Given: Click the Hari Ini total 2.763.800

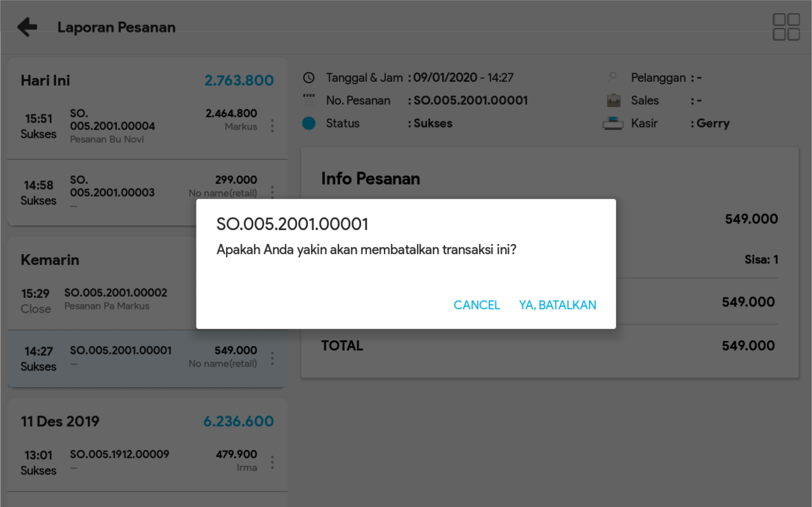Looking at the screenshot, I should pyautogui.click(x=239, y=81).
